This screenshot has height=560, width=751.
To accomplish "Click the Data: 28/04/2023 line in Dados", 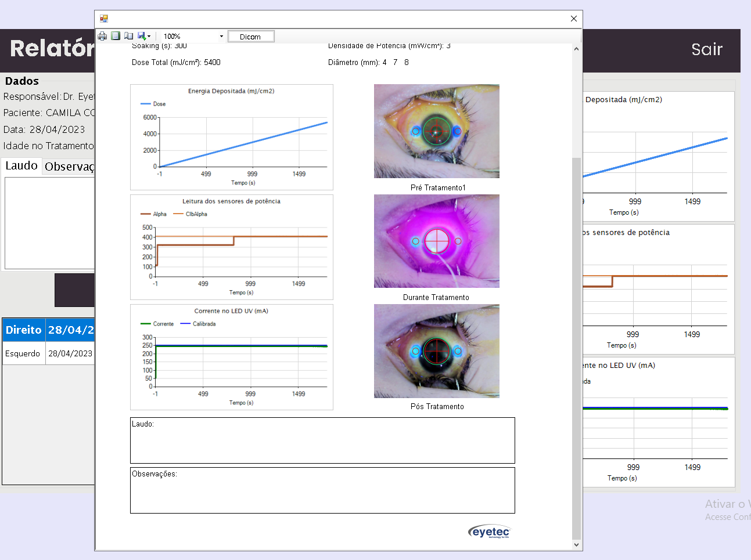I will coord(44,129).
